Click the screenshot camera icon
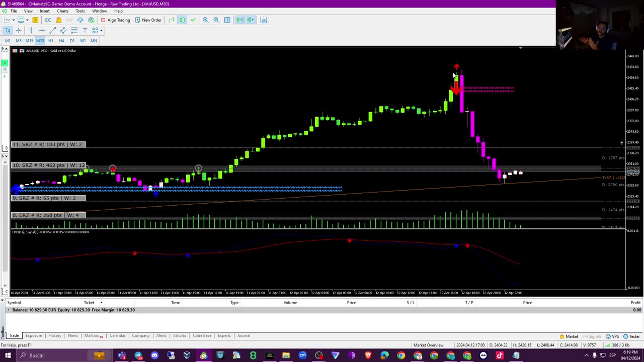The height and width of the screenshot is (362, 644). pos(264,20)
